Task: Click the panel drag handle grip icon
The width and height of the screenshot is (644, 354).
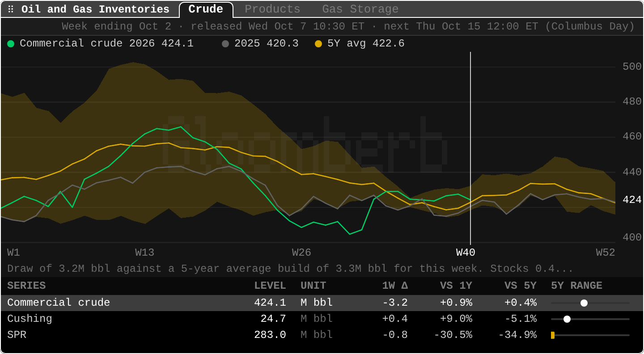Action: coord(11,9)
